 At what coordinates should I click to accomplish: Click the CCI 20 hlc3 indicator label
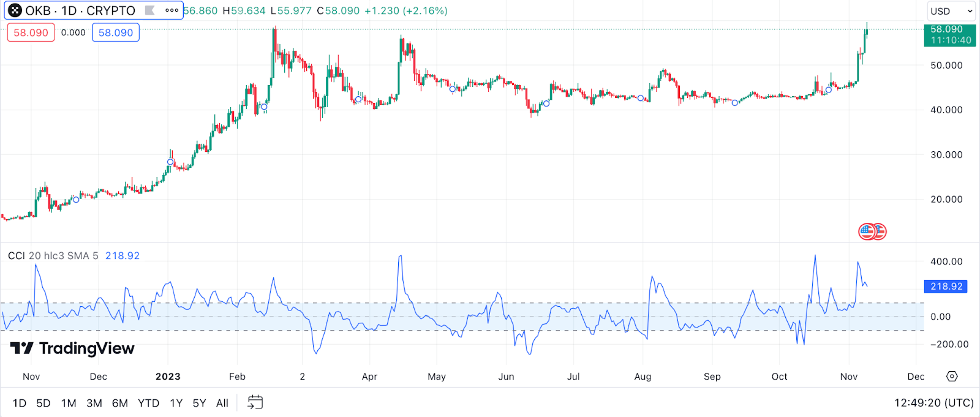pyautogui.click(x=53, y=255)
